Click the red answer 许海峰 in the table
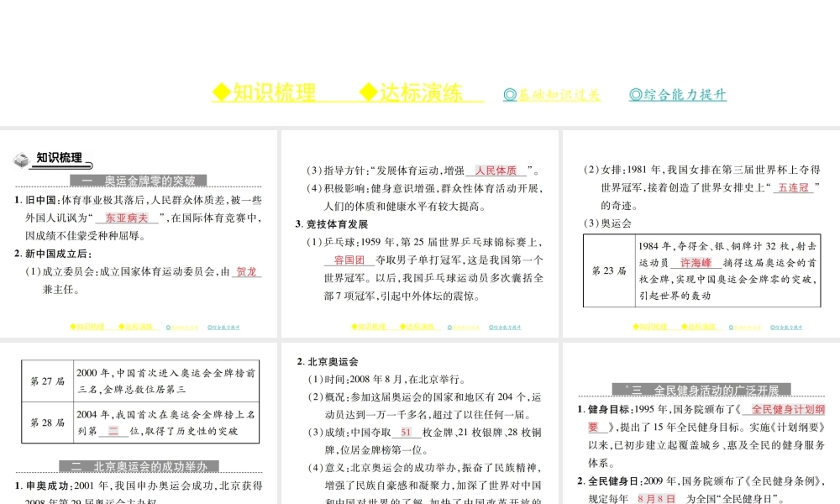 [696, 262]
